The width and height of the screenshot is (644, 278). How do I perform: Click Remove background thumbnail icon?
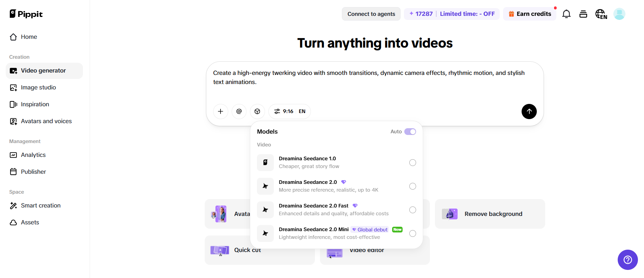[450, 214]
